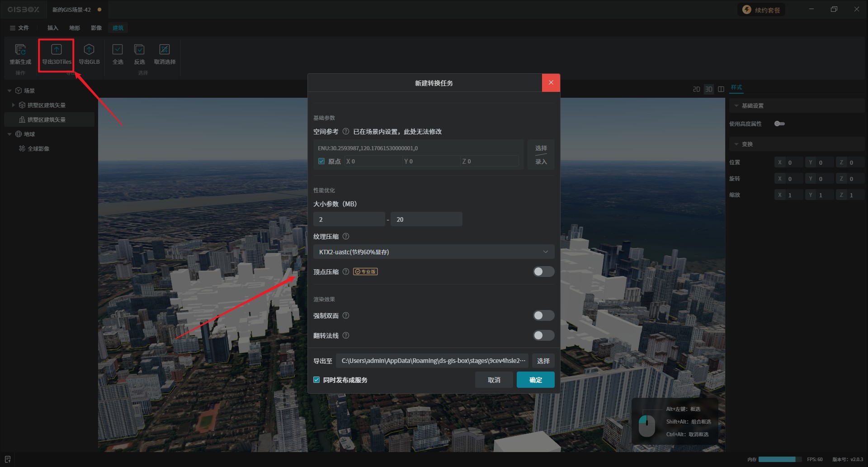The height and width of the screenshot is (467, 868).
Task: Click the 确定 confirm button
Action: (x=535, y=380)
